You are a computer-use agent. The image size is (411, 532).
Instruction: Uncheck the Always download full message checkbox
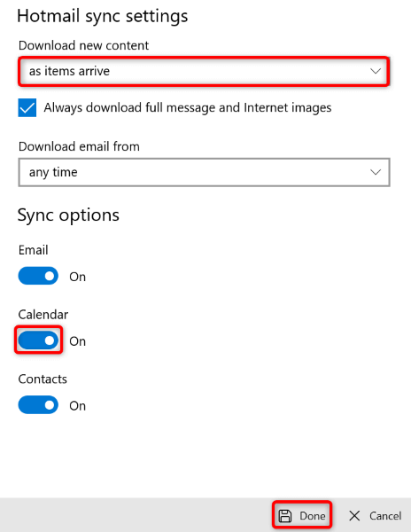point(27,107)
